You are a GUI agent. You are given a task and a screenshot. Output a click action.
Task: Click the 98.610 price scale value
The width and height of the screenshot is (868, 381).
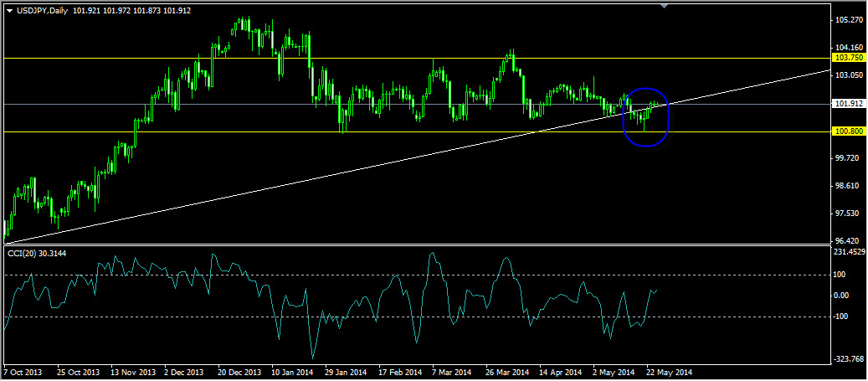coord(848,186)
